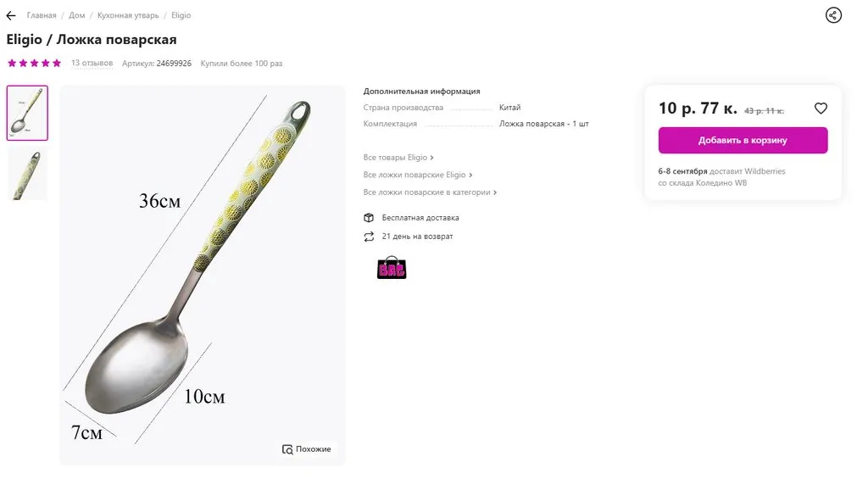868x490 pixels.
Task: Add the spoon to the cart
Action: (x=743, y=141)
